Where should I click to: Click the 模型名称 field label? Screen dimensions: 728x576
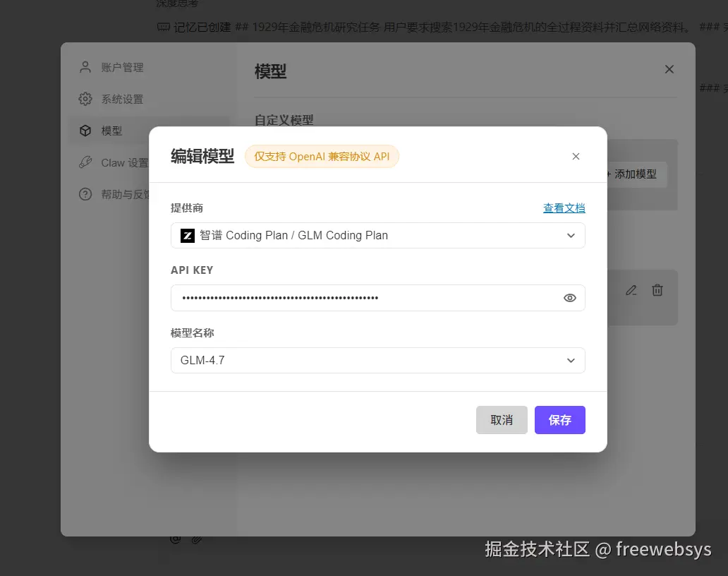[192, 333]
